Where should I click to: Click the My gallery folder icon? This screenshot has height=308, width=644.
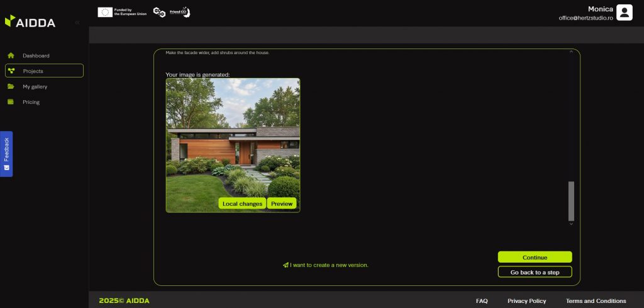point(11,86)
